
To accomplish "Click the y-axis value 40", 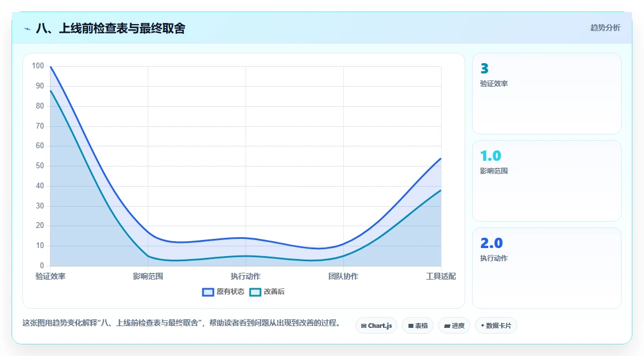I will [40, 186].
